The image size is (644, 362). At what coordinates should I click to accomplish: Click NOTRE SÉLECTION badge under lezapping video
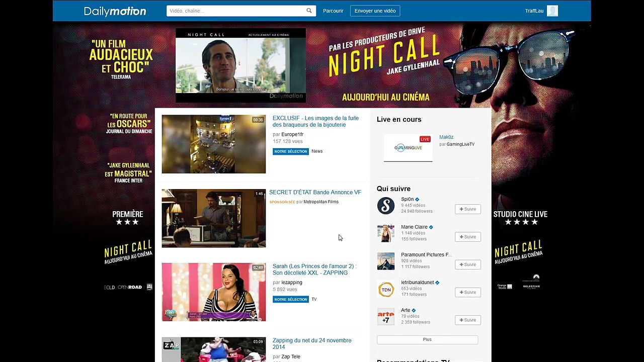point(290,299)
